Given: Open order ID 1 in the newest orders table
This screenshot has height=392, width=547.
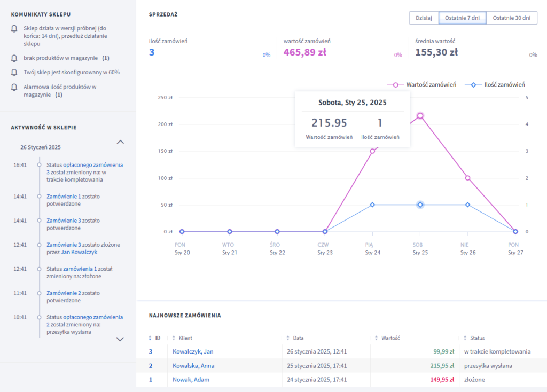Looking at the screenshot, I should (151, 379).
